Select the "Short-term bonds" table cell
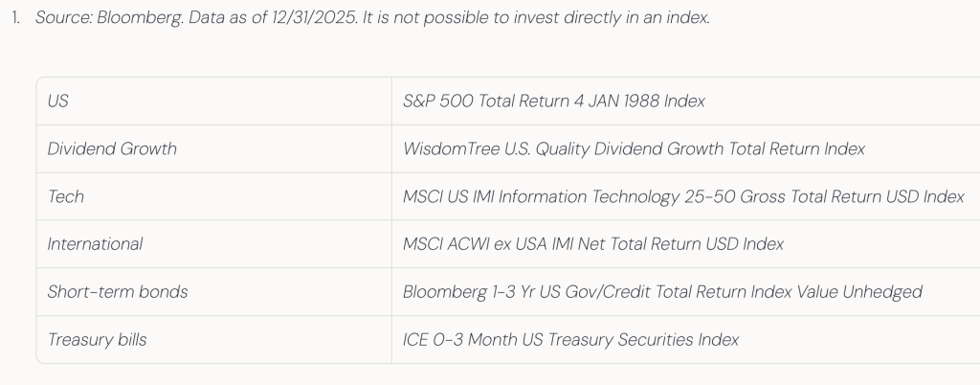 [x=118, y=292]
